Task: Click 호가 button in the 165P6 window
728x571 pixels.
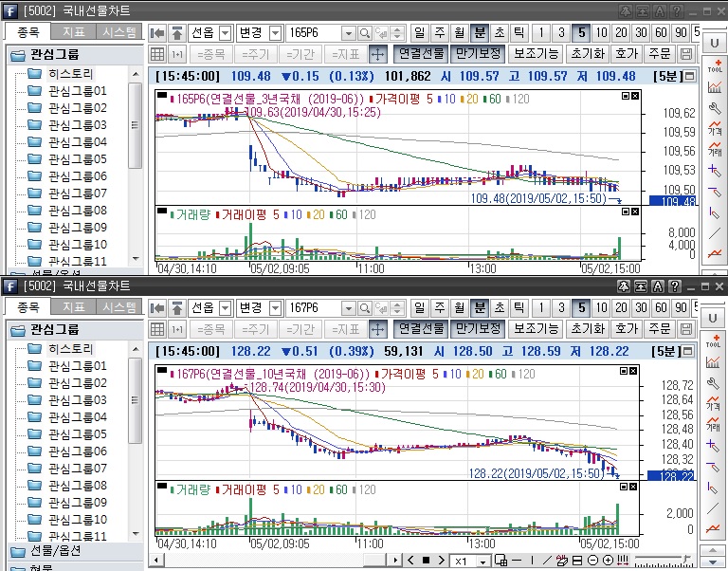Action: click(626, 54)
